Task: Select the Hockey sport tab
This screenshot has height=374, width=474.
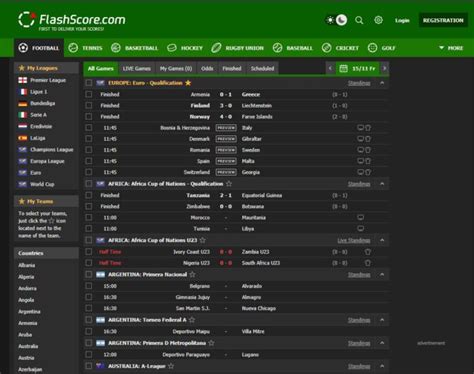Action: point(185,48)
